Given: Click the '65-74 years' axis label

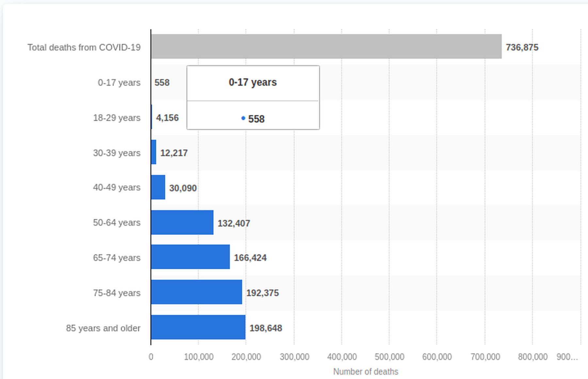Looking at the screenshot, I should tap(117, 258).
